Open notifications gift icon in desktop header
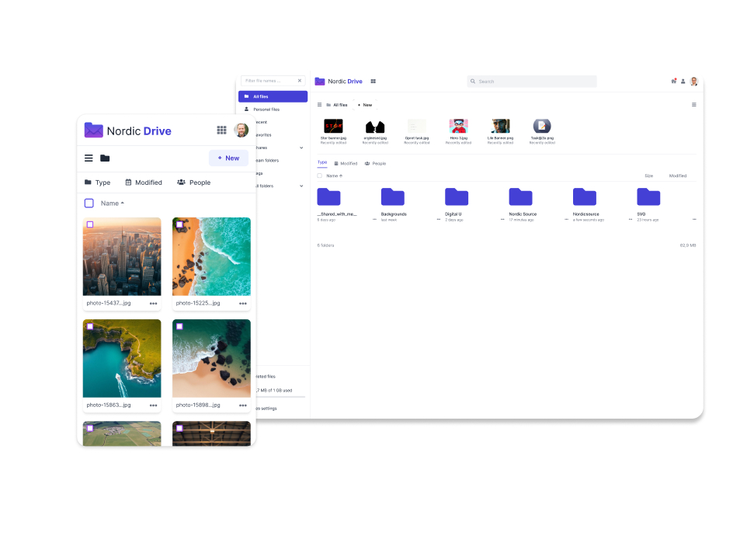The height and width of the screenshot is (560, 754). pyautogui.click(x=674, y=82)
